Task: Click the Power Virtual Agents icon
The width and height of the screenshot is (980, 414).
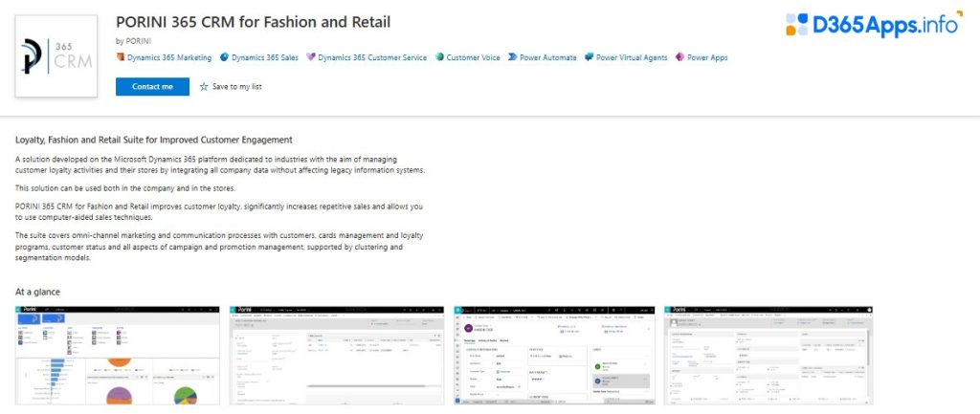Action: point(589,57)
